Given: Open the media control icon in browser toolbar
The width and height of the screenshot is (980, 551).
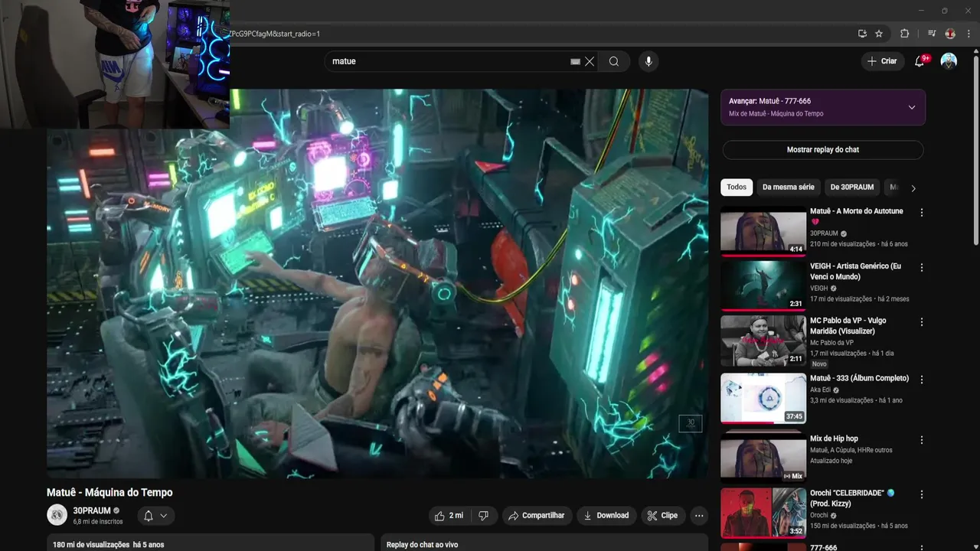Looking at the screenshot, I should 932,34.
